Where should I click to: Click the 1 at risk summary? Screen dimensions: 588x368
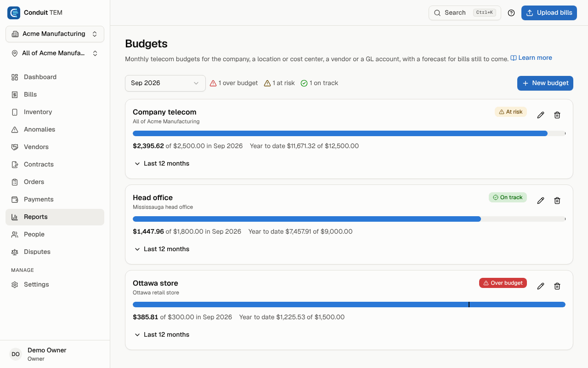tap(279, 83)
